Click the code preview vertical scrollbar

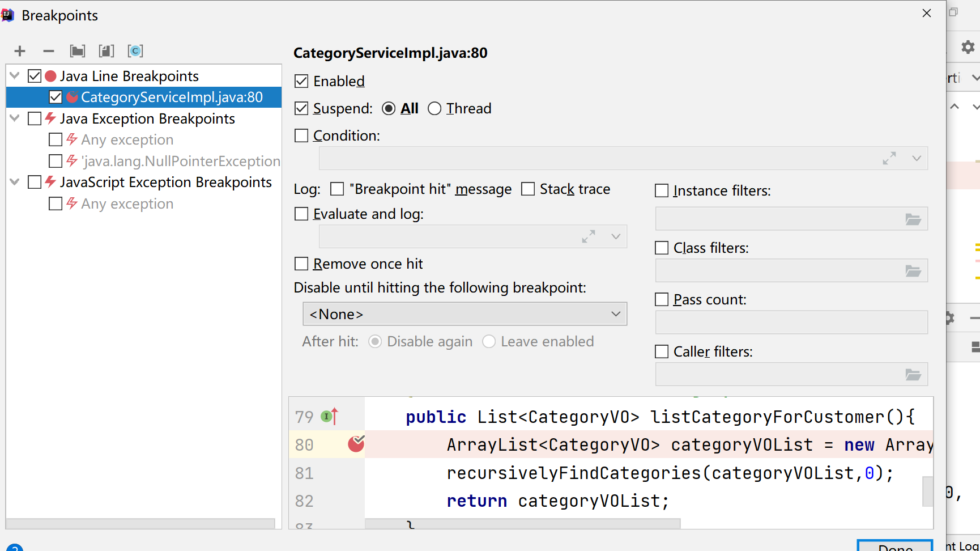coord(928,491)
